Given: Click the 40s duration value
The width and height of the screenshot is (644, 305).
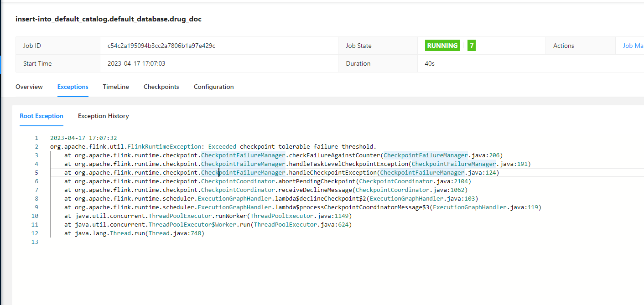Looking at the screenshot, I should [x=430, y=63].
